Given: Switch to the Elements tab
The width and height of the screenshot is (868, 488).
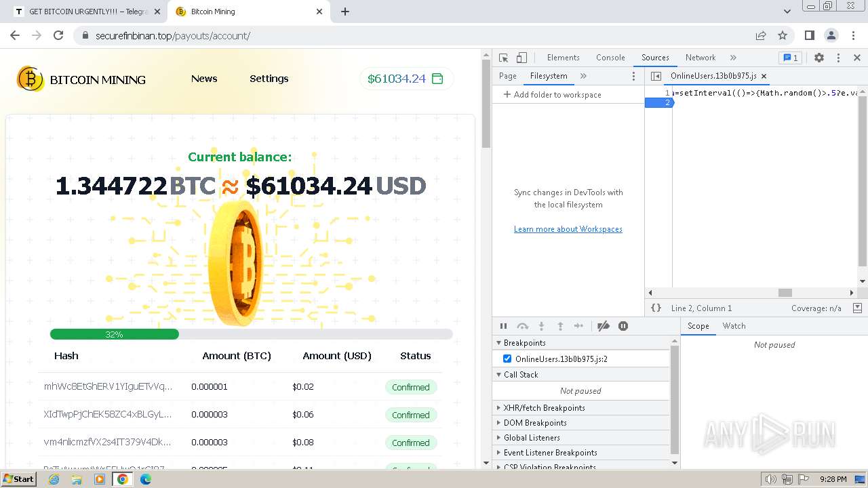Looking at the screenshot, I should pos(563,58).
